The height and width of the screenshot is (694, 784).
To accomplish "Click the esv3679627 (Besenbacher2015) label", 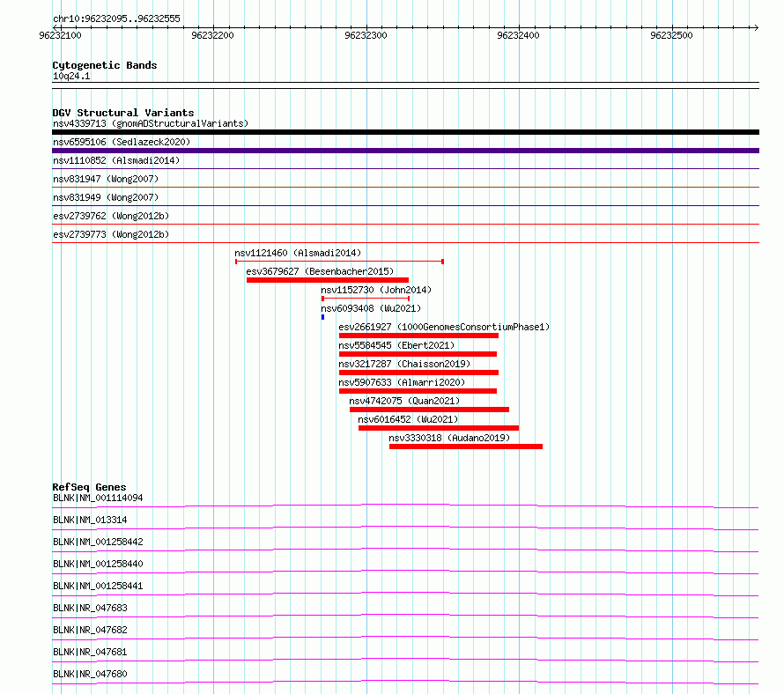I will (x=320, y=271).
